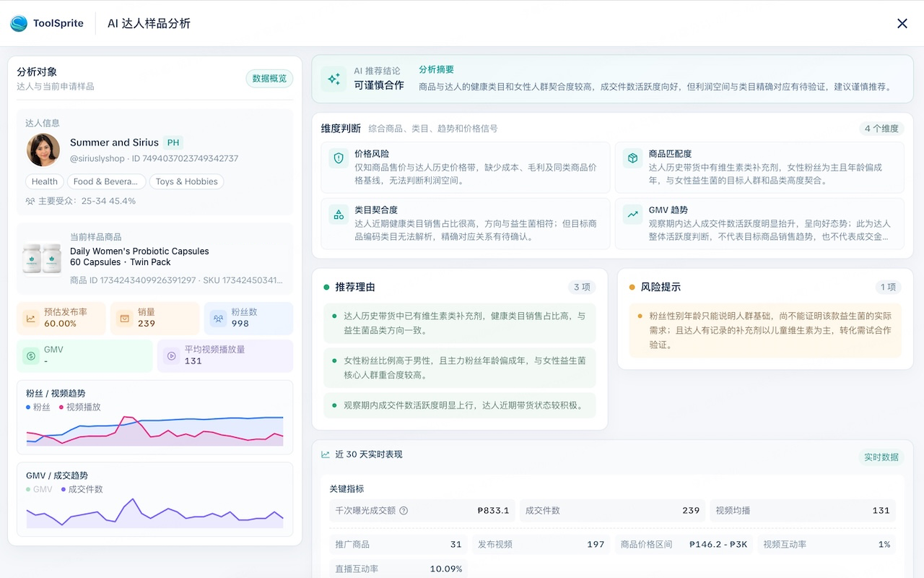Image resolution: width=924 pixels, height=578 pixels.
Task: Click the 粉丝 / 视频趋势 chart area
Action: pos(154,430)
